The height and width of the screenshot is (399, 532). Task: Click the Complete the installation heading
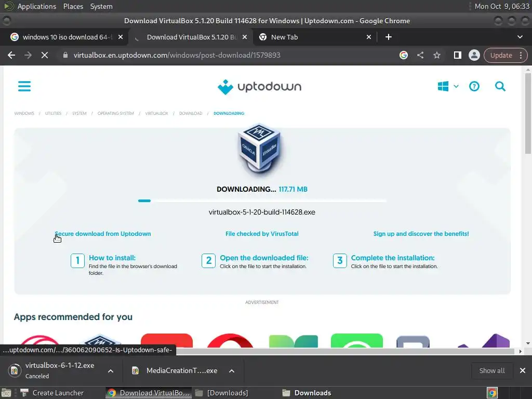click(393, 258)
